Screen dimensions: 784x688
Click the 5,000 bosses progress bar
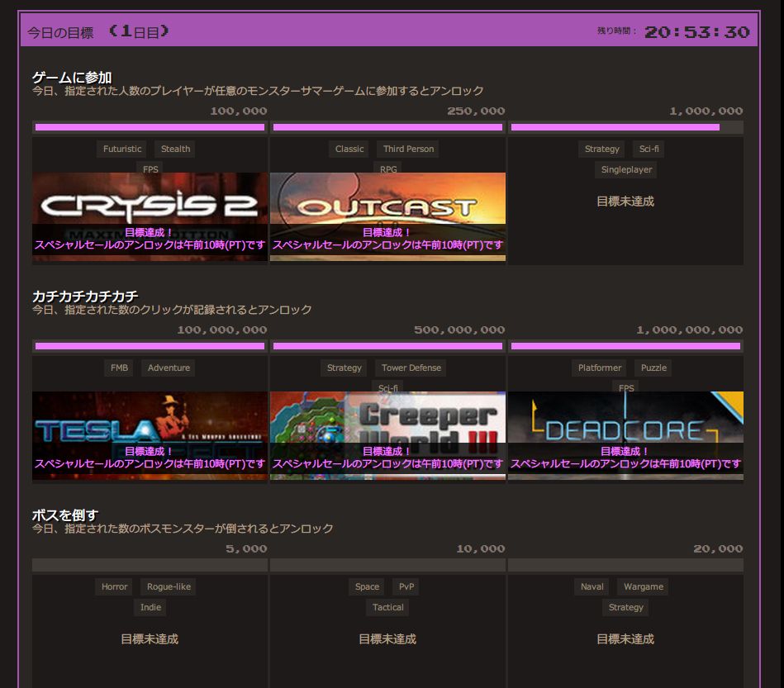click(150, 565)
